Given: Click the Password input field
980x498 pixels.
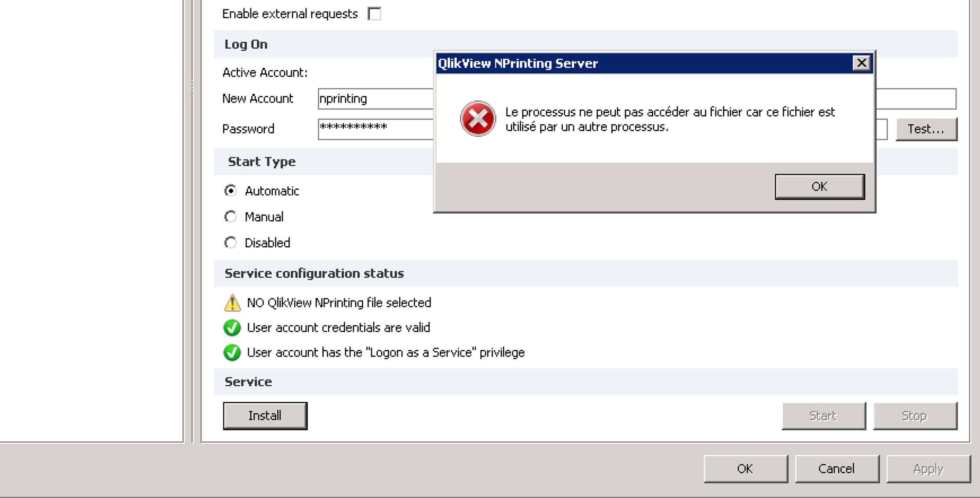Looking at the screenshot, I should [x=375, y=129].
